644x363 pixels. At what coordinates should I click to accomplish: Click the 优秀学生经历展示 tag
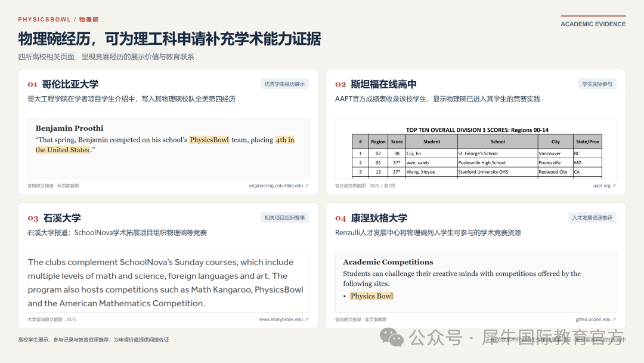point(284,84)
